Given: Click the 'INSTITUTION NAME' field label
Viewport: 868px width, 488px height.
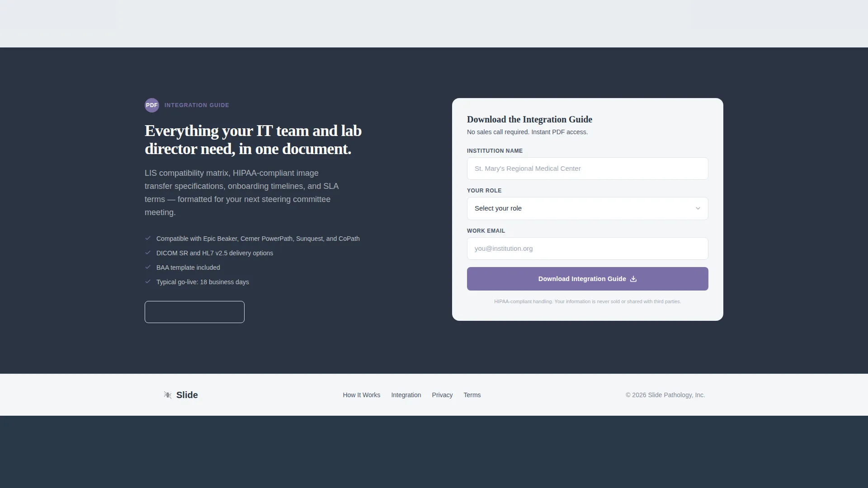Looking at the screenshot, I should (x=495, y=151).
